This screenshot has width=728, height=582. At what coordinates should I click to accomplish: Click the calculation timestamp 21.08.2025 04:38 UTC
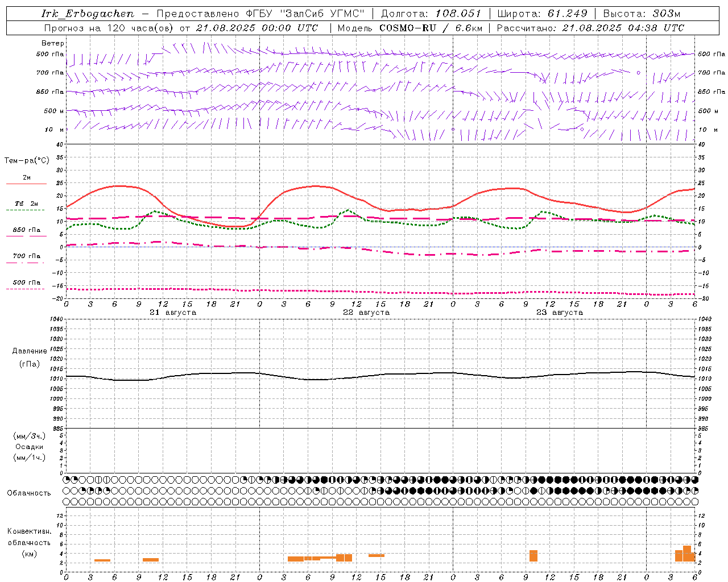tap(623, 28)
